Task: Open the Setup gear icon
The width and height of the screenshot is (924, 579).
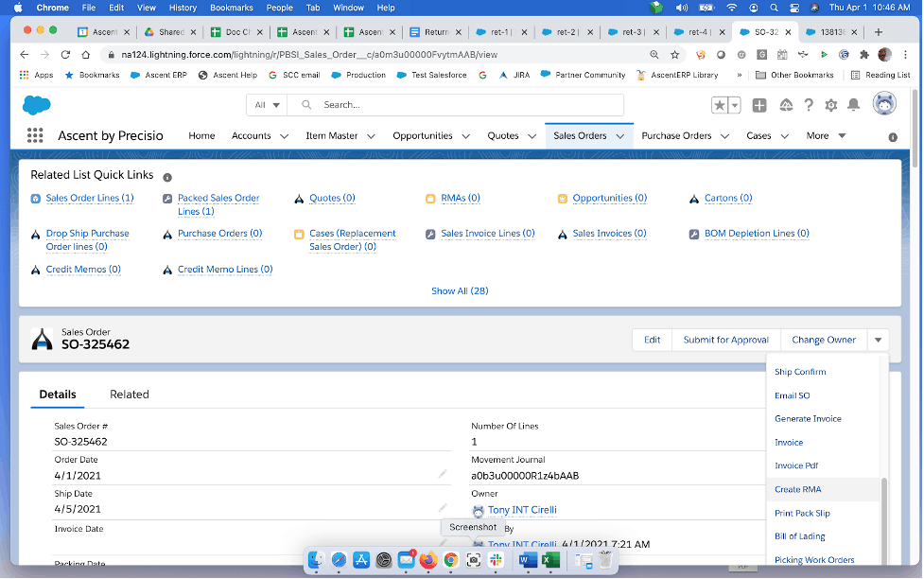Action: pyautogui.click(x=831, y=105)
